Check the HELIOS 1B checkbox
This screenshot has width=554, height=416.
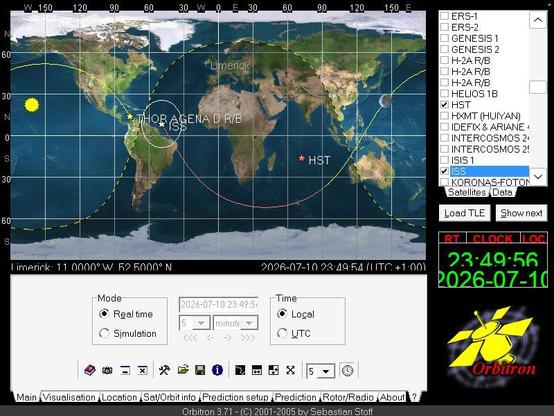444,94
